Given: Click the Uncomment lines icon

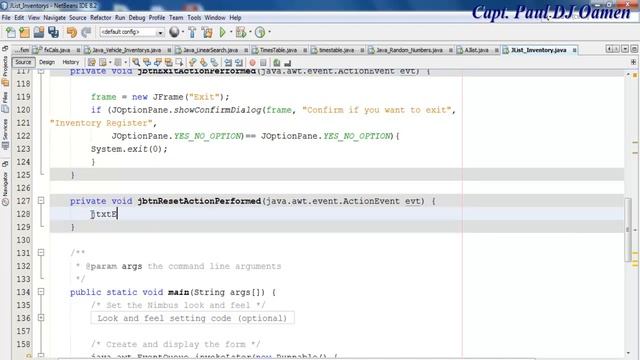Looking at the screenshot, I should pyautogui.click(x=288, y=62).
